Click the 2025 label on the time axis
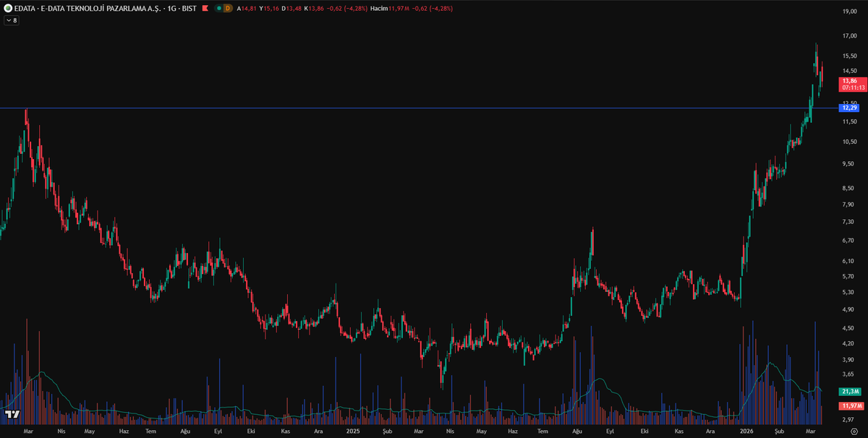Screen dimensions: 868x438 click(x=353, y=431)
